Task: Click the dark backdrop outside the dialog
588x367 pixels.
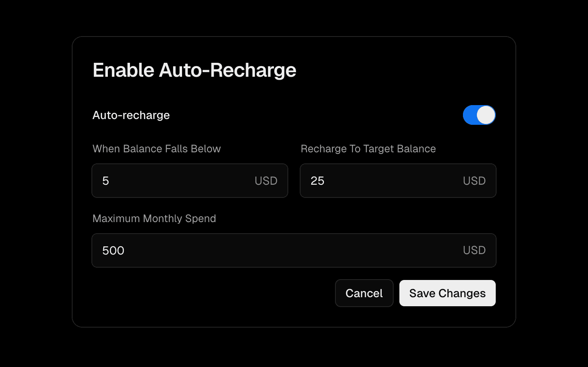Action: pos(33,185)
